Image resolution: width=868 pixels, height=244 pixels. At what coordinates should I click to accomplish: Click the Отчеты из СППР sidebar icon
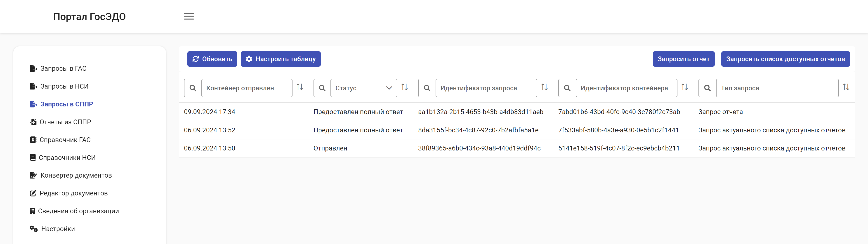33,122
